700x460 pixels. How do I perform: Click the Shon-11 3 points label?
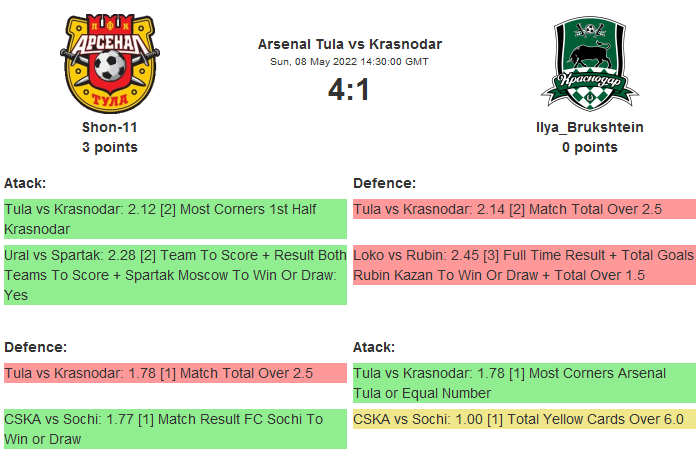(110, 147)
